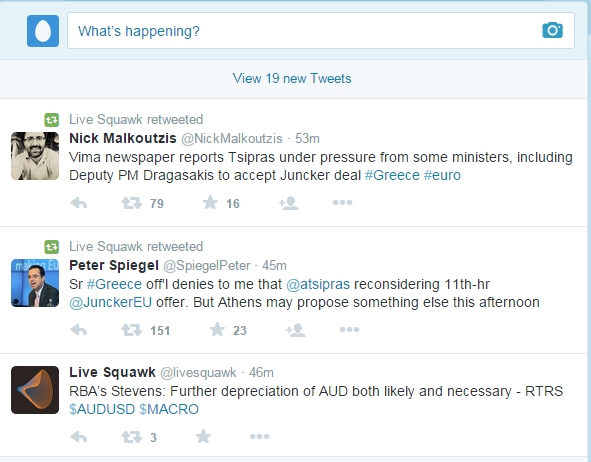Follow Nick Malkoutzis via add-user icon
The height and width of the screenshot is (462, 591).
[x=289, y=203]
